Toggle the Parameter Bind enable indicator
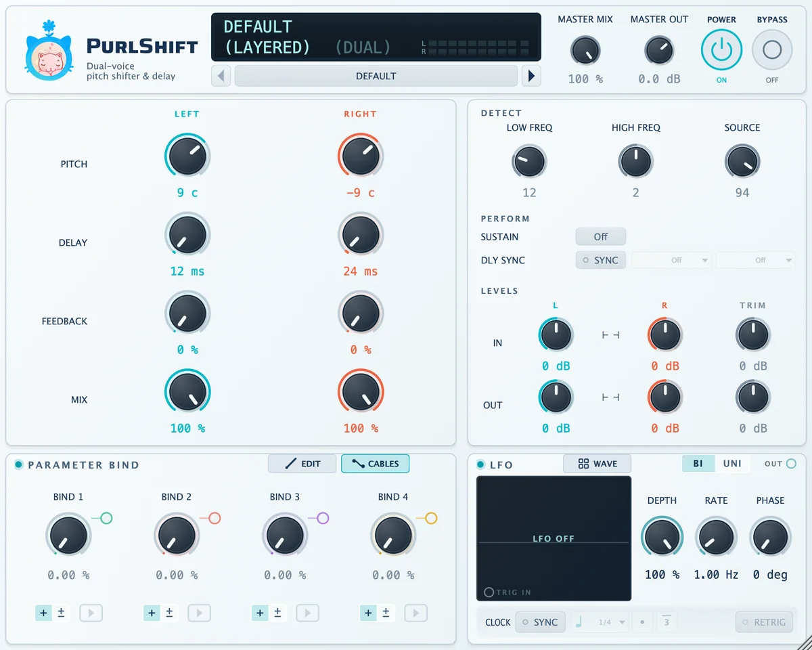 [19, 464]
